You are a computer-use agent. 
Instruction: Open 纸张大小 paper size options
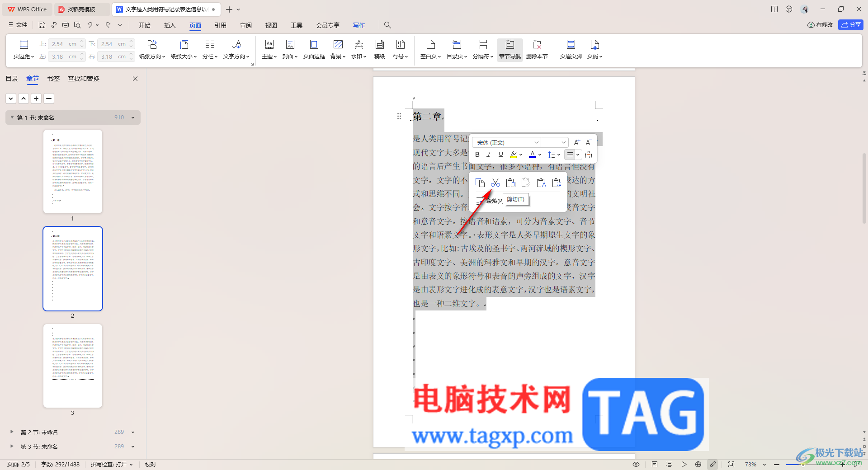(x=184, y=49)
